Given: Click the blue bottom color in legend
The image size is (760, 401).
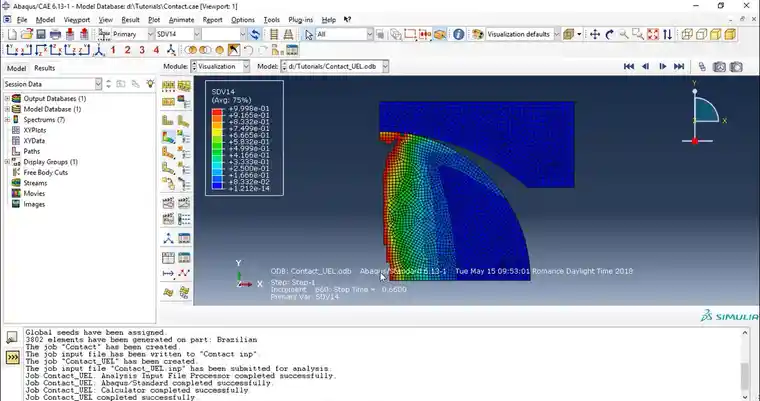Looking at the screenshot, I should (217, 186).
